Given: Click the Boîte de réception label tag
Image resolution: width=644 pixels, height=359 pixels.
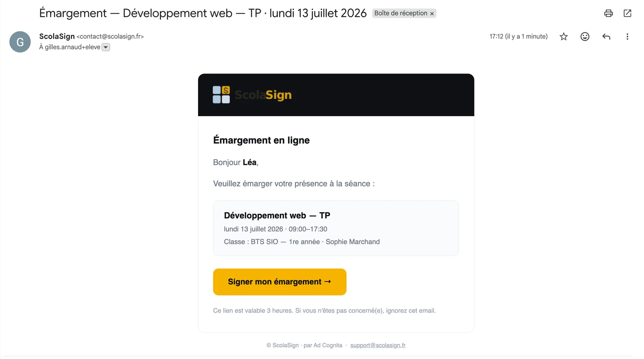Looking at the screenshot, I should (400, 13).
